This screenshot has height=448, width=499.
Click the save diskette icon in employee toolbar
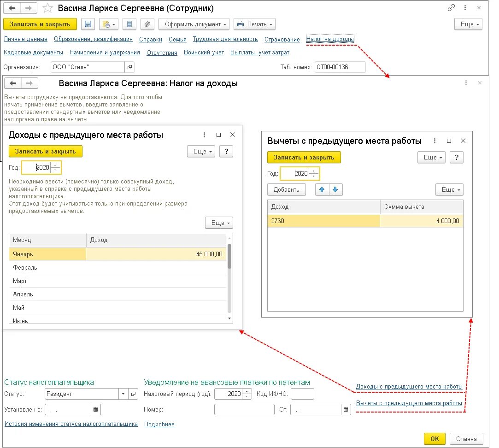[88, 24]
